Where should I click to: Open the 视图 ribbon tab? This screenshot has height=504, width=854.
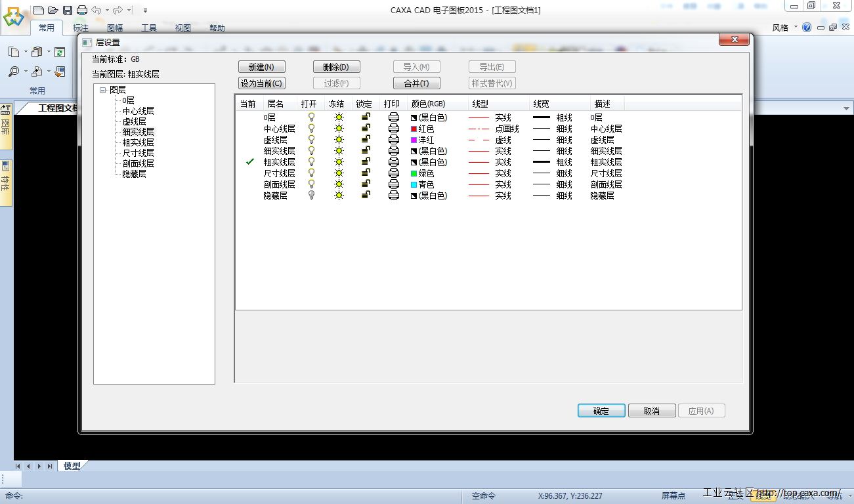182,28
